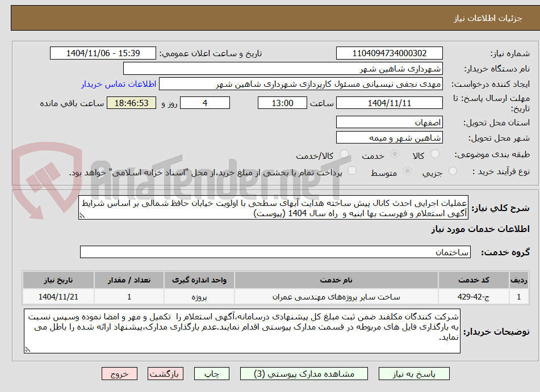Click the resize handle of توضیحات خریدار textarea

coord(28,349)
